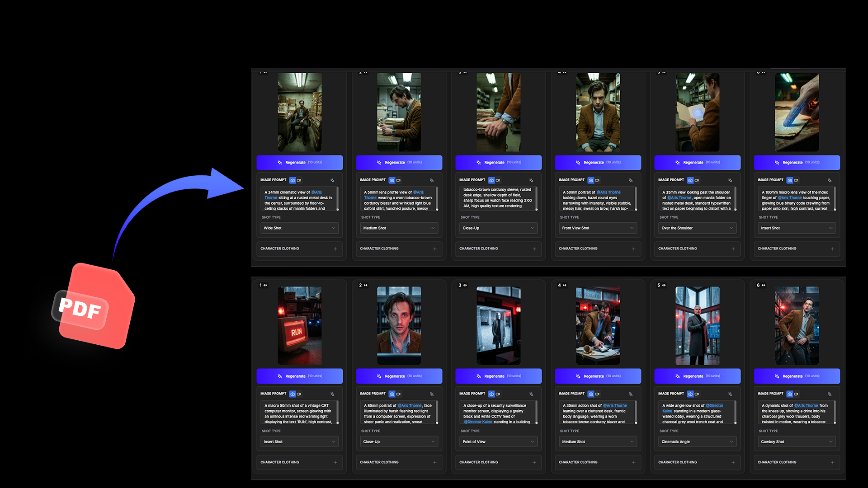The height and width of the screenshot is (488, 868).
Task: Click the video mode icon on the Medium Shot card
Action: (x=398, y=180)
